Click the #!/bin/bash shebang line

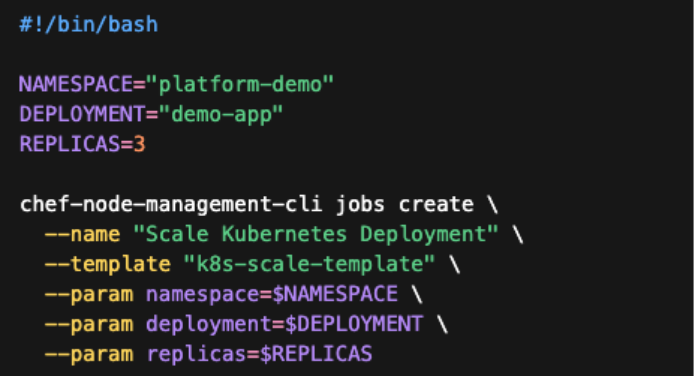pyautogui.click(x=89, y=24)
